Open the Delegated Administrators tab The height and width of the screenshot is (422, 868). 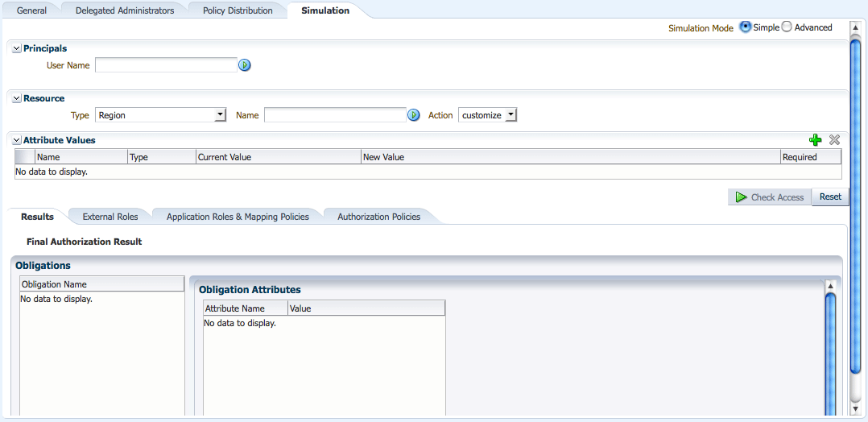(x=125, y=10)
